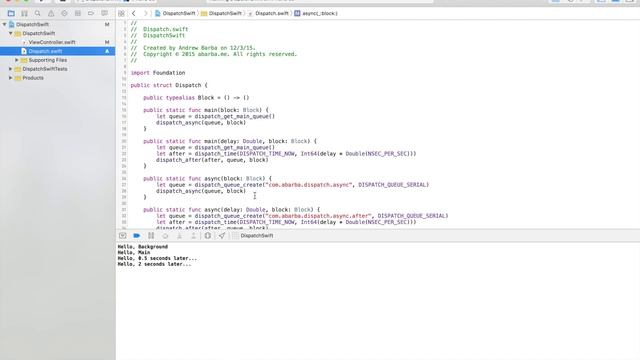Click console line 'Hello, Background'
The image size is (640, 360).
point(143,247)
